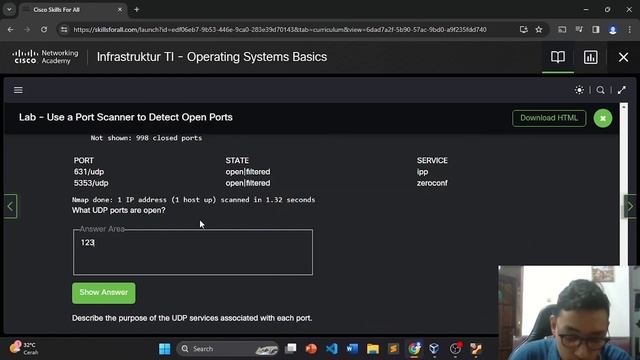Viewport: 640px width, 360px height.
Task: Open the Chrome three-dot menu
Action: coord(629,29)
